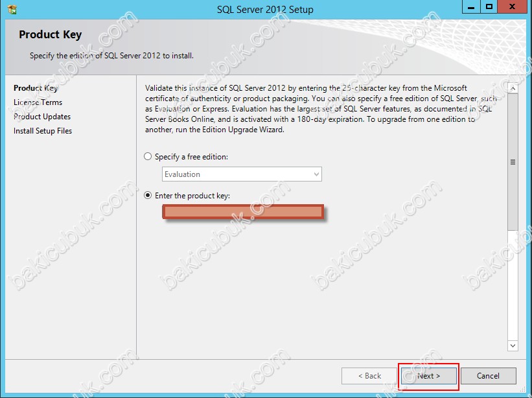Close the SQL Server 2012 Setup window
532x398 pixels.
(x=513, y=6)
